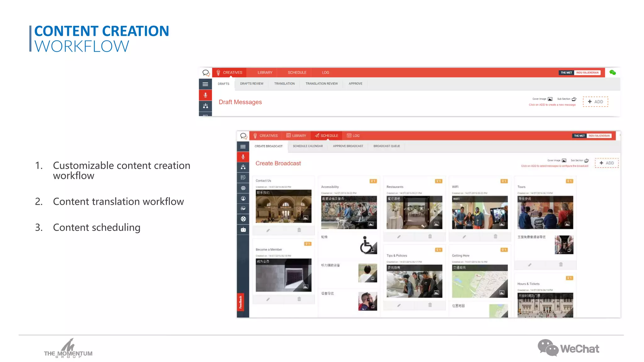The width and height of the screenshot is (644, 362).
Task: Click the film reel sidebar icon
Action: point(243,219)
